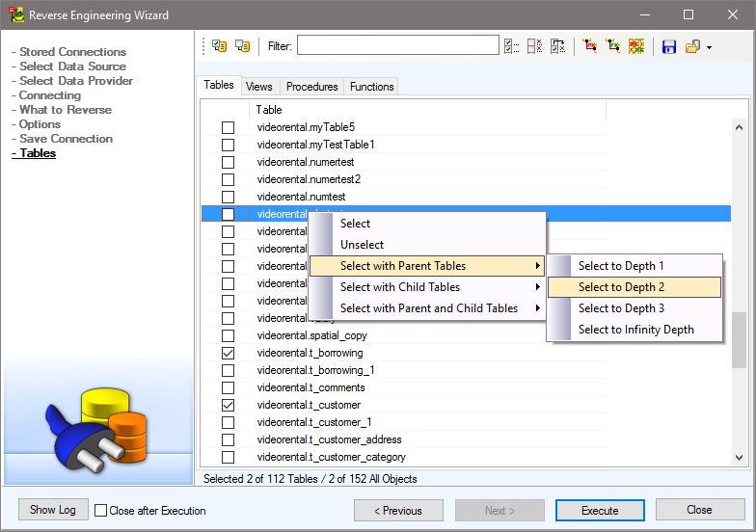Expand Select with Child Tables submenu

click(x=428, y=287)
